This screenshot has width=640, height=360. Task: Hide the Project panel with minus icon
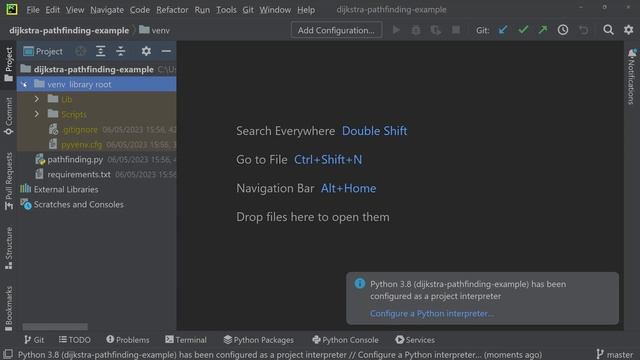point(166,51)
